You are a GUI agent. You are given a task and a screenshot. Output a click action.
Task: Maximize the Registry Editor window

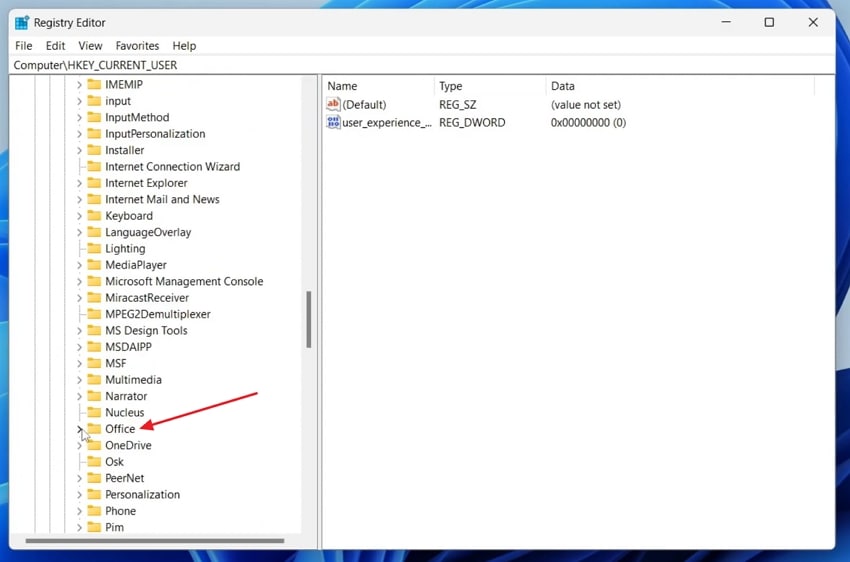point(769,22)
